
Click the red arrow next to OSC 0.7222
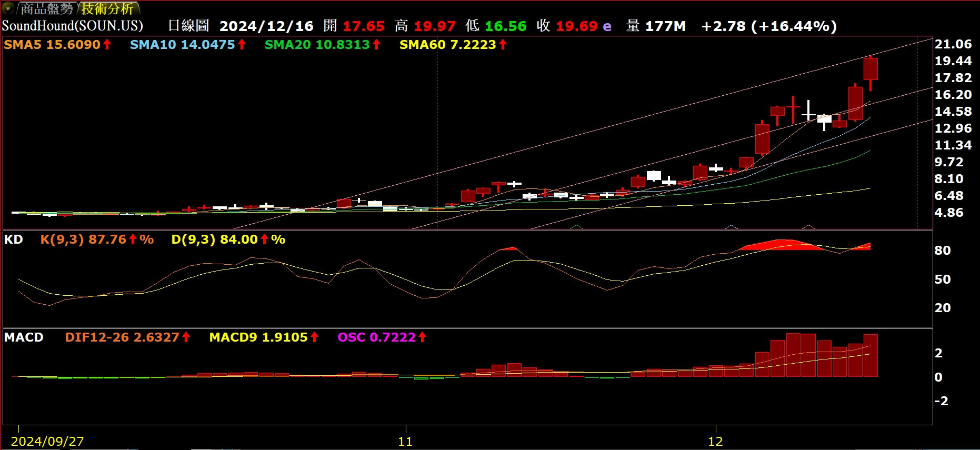click(422, 337)
